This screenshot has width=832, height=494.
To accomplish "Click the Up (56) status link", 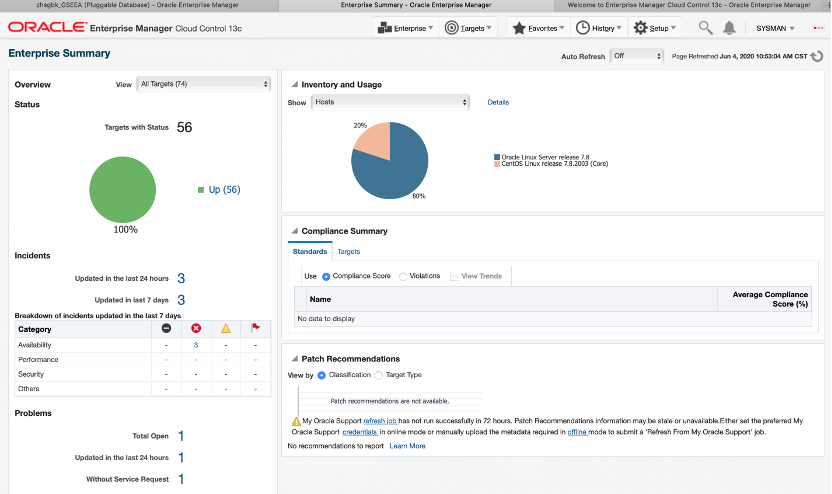I will (x=224, y=189).
